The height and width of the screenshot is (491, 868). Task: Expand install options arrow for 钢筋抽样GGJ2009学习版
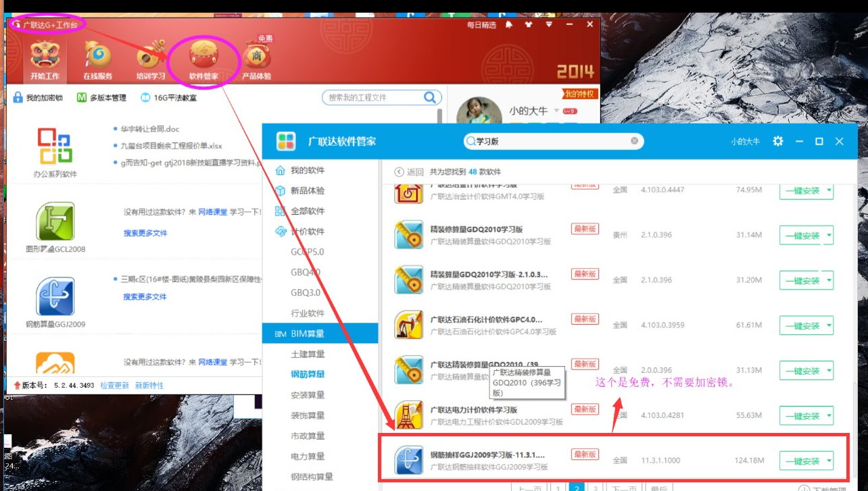click(x=829, y=461)
